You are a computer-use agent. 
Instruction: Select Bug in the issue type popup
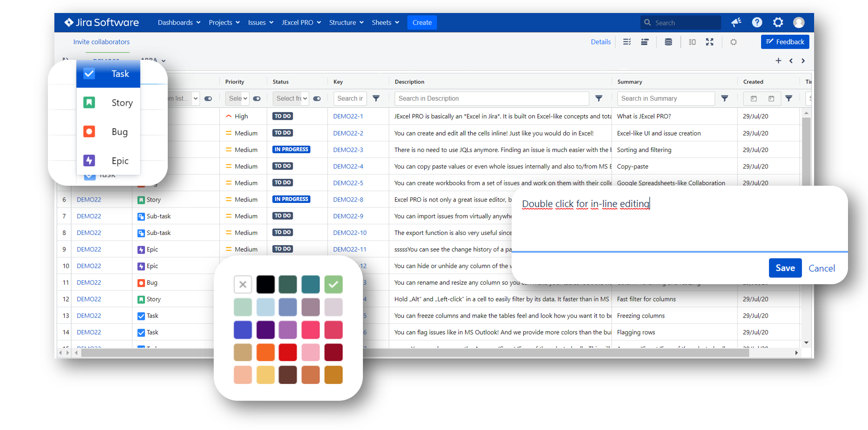point(108,132)
